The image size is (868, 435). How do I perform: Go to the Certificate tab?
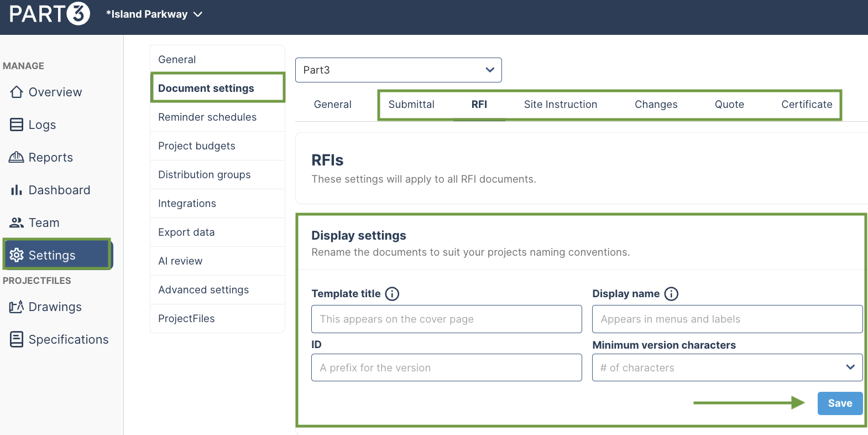[807, 105]
